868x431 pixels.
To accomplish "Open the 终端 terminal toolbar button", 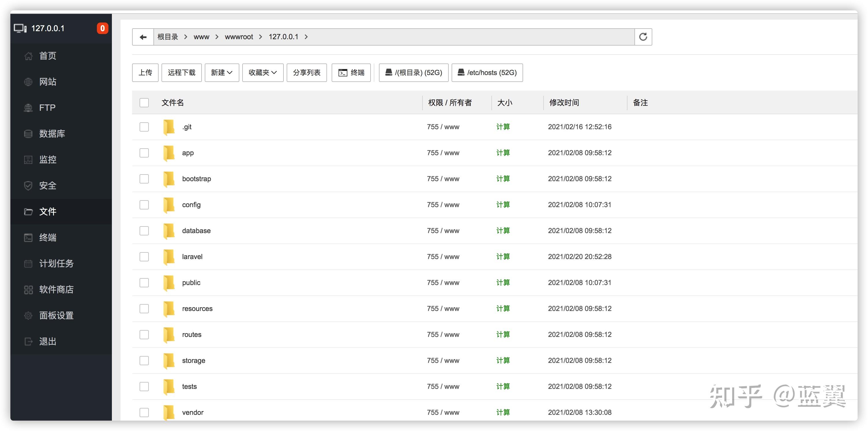I will [x=351, y=73].
